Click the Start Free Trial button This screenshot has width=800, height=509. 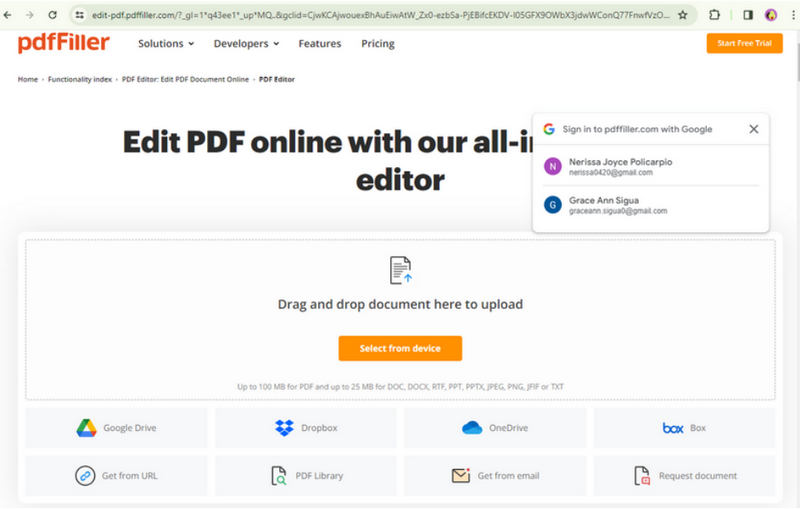coord(744,43)
